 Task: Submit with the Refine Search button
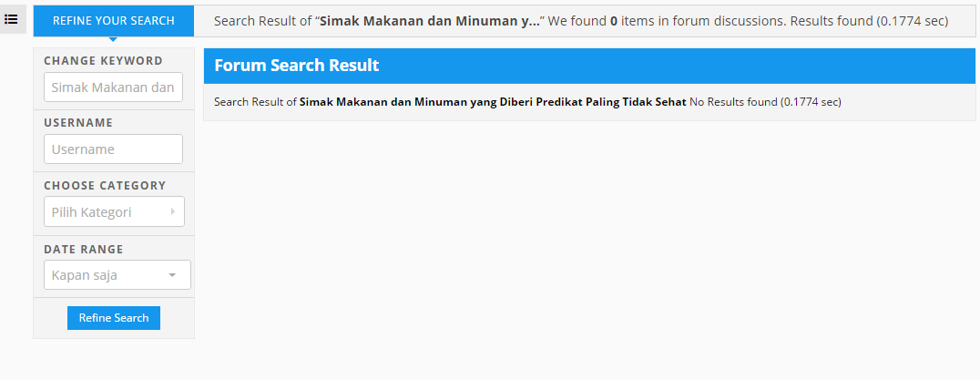[114, 317]
